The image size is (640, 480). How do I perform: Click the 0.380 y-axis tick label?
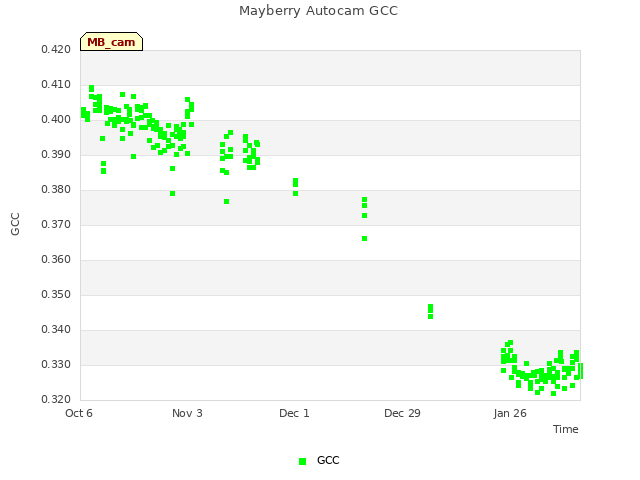pyautogui.click(x=56, y=189)
